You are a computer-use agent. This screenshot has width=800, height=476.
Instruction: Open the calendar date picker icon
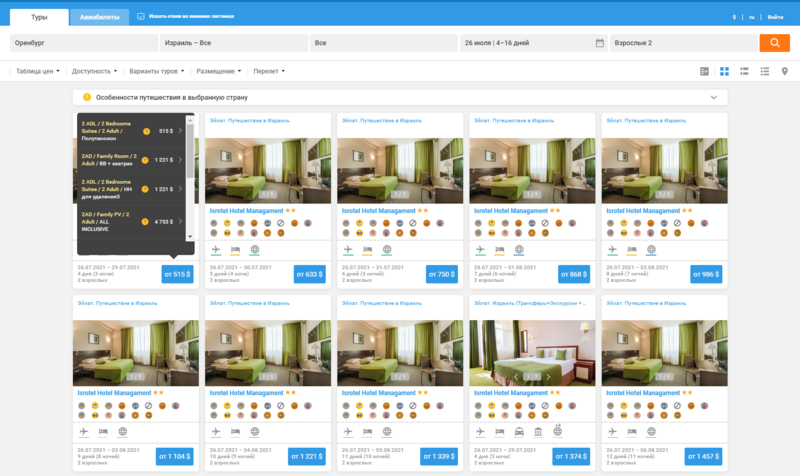(x=599, y=43)
